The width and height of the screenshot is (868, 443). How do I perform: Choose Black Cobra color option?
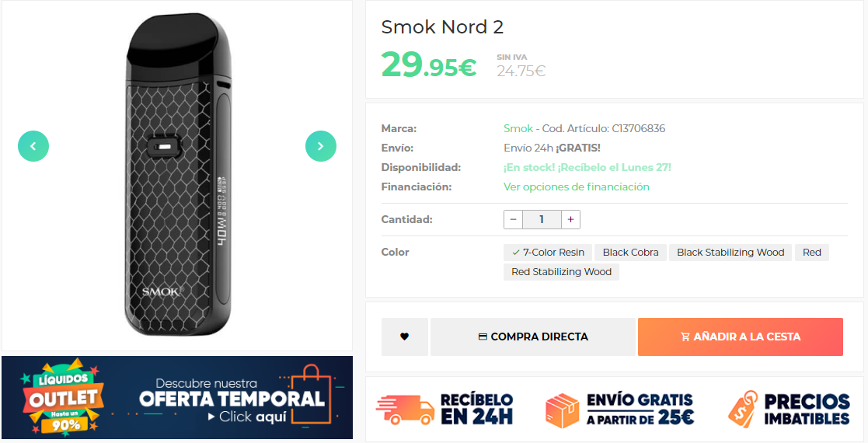coord(630,253)
